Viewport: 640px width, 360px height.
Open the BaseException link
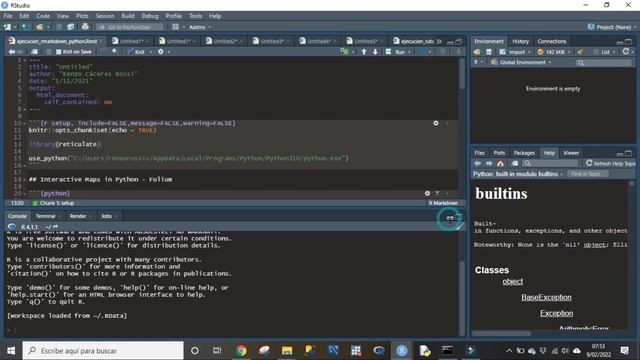[546, 297]
